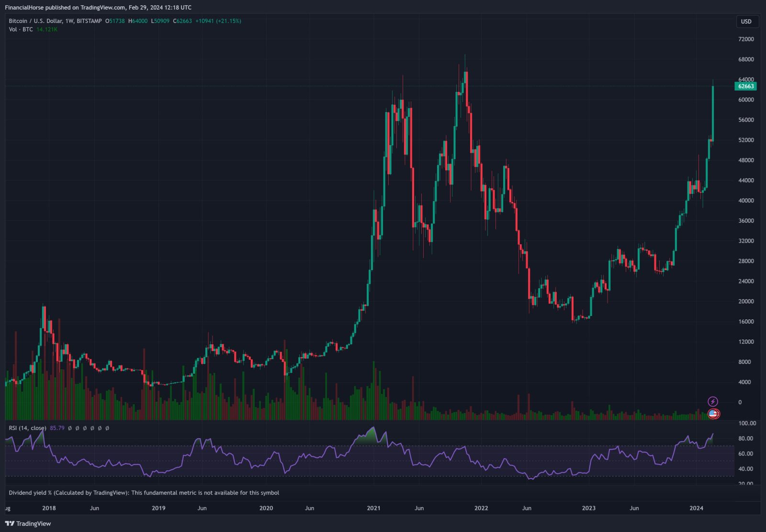Click the 2021 time axis label
Image resolution: width=766 pixels, height=532 pixels.
[373, 508]
